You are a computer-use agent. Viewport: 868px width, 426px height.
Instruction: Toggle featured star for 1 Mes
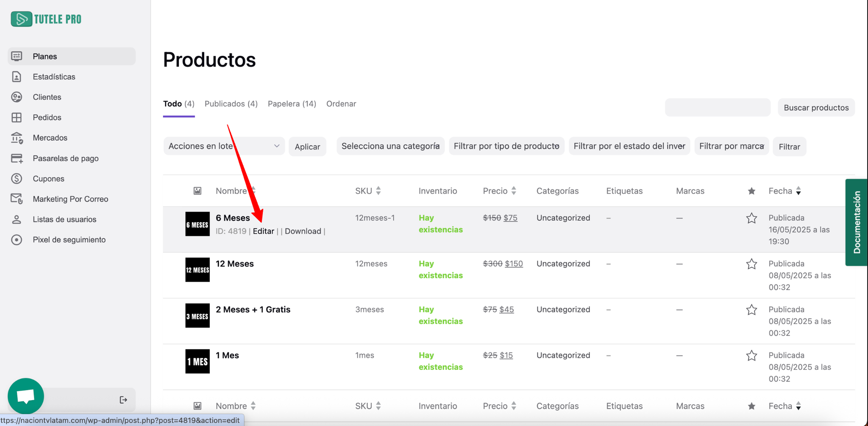pos(751,355)
